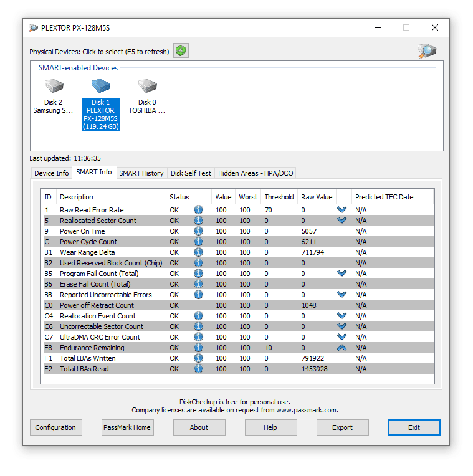Click down arrow on Reallocation Event Count row
This screenshot has height=476, width=473.
pyautogui.click(x=342, y=316)
